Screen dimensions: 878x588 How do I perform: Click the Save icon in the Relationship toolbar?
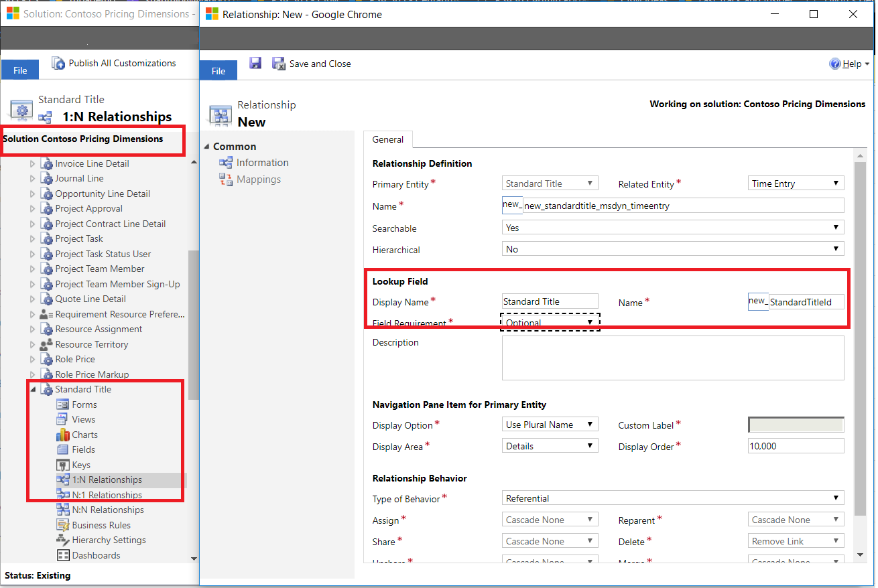255,63
